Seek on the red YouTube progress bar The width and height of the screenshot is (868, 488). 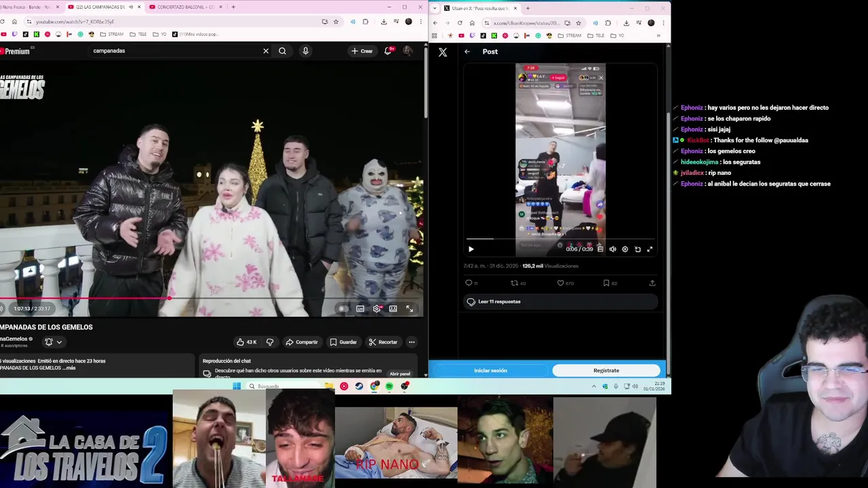point(212,298)
